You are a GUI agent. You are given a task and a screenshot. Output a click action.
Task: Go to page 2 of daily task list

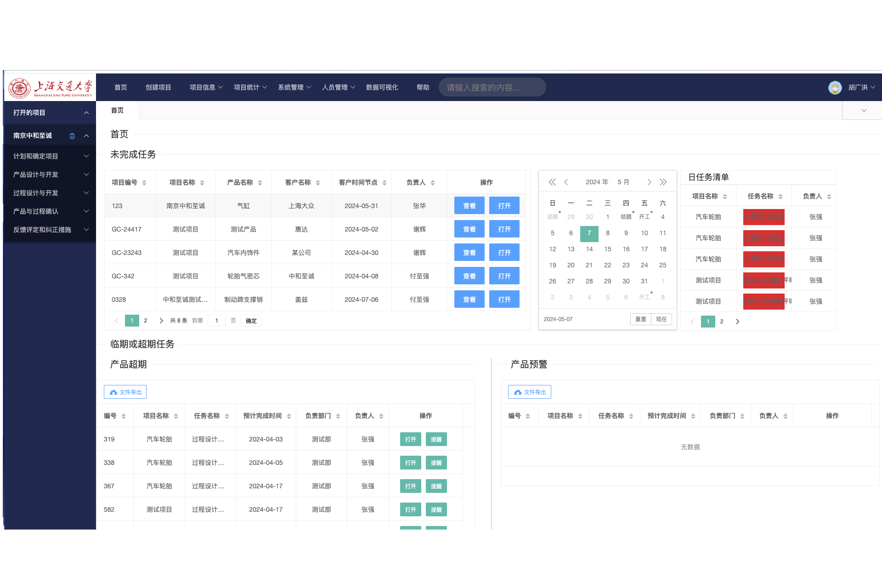722,322
